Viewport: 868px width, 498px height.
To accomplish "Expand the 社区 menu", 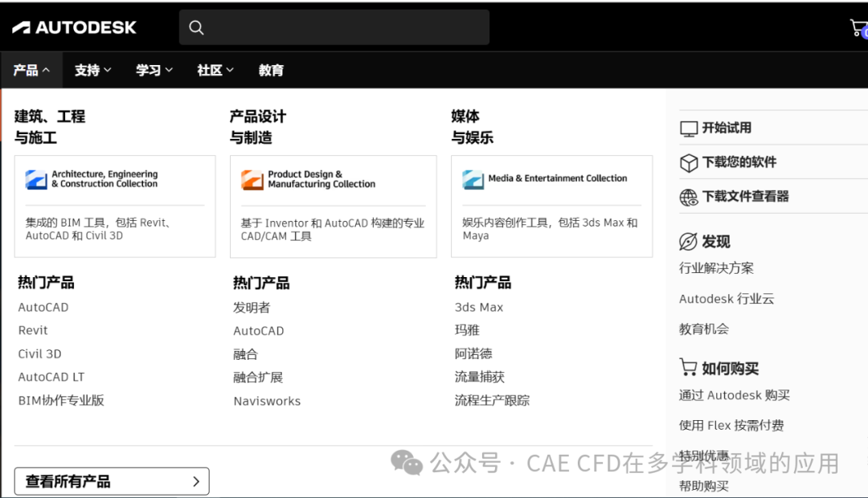I will tap(215, 70).
